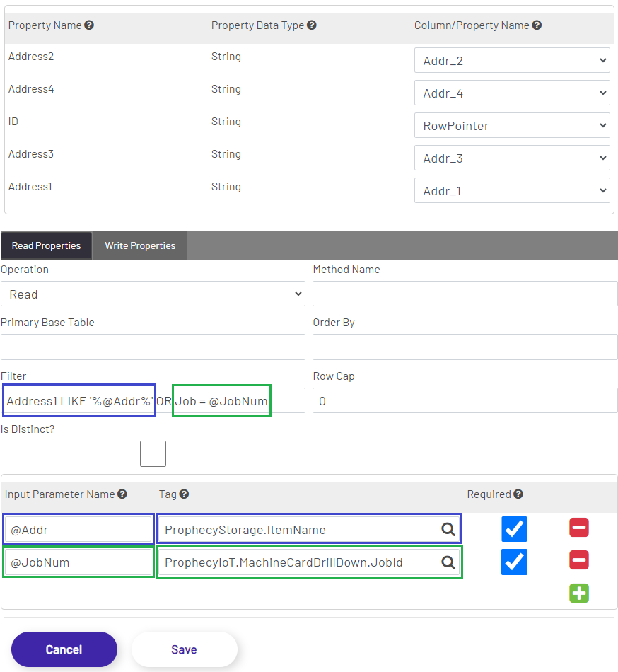Remove the @Addr input parameter row

pyautogui.click(x=578, y=527)
